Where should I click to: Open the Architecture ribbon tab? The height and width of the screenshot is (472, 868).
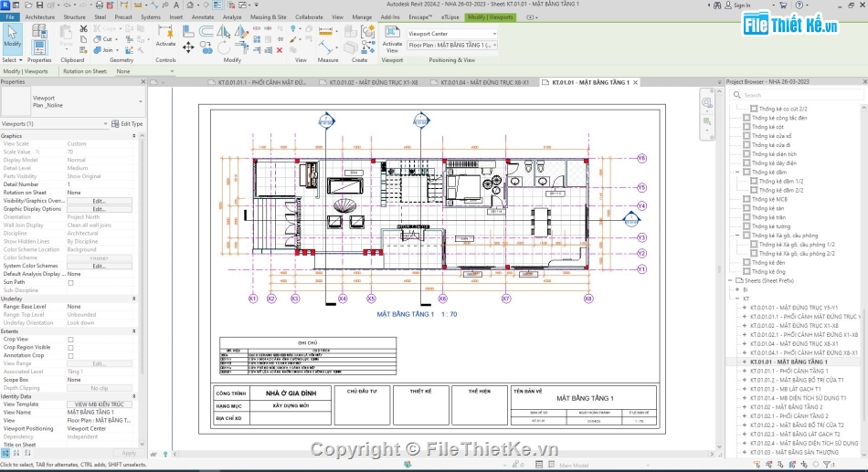[40, 17]
